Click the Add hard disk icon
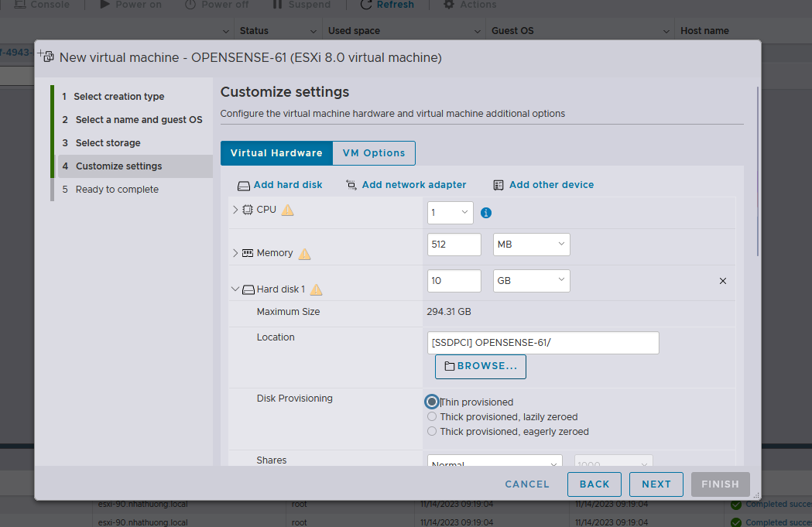This screenshot has width=812, height=527. pyautogui.click(x=244, y=186)
